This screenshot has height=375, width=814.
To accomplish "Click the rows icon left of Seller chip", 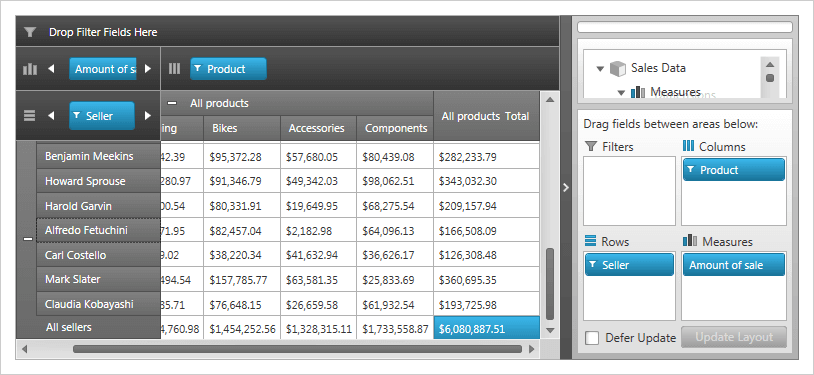I will [30, 116].
